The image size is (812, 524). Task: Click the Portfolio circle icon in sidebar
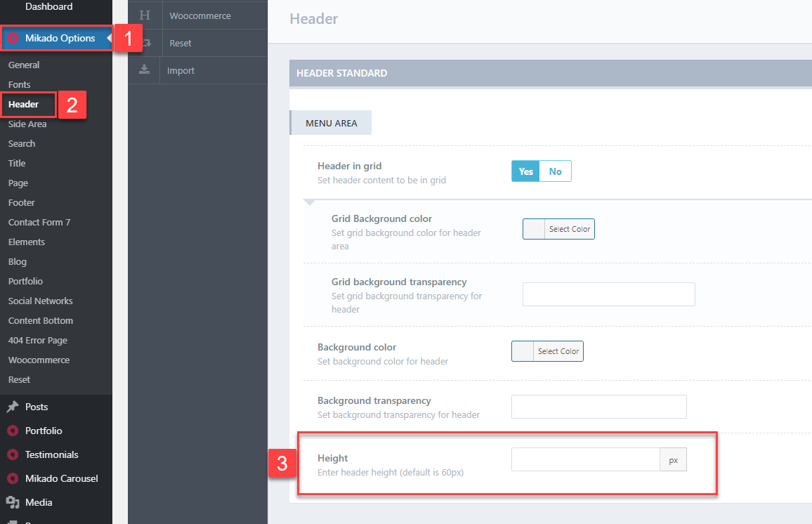(13, 431)
